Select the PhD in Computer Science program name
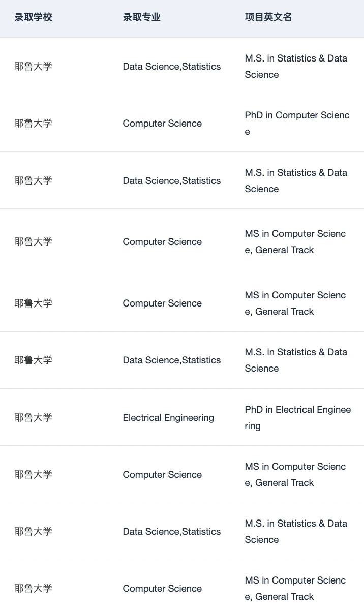Image resolution: width=364 pixels, height=612 pixels. 297,124
